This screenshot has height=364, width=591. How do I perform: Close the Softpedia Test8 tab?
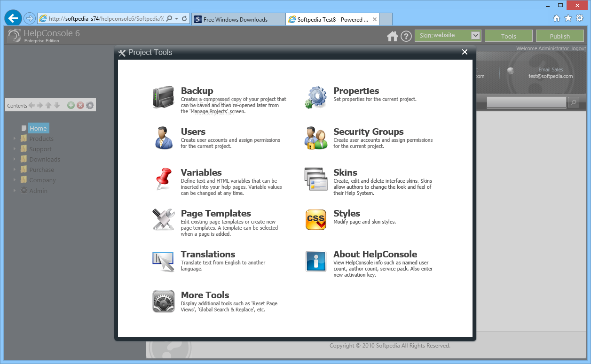[375, 19]
